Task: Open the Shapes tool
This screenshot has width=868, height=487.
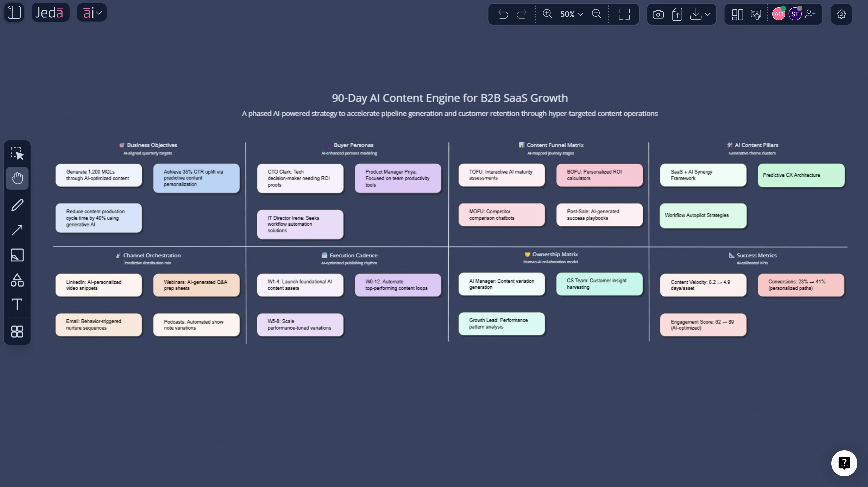Action: (x=17, y=280)
